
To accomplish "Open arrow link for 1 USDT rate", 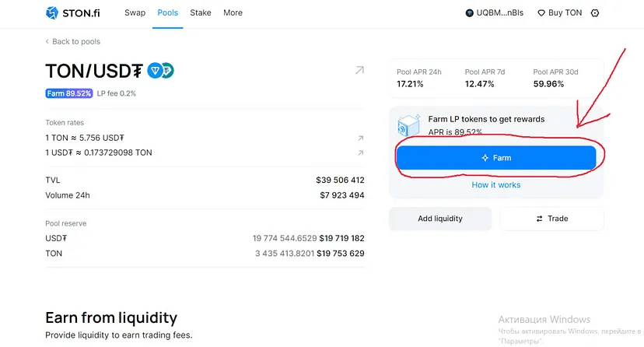I will (x=361, y=152).
